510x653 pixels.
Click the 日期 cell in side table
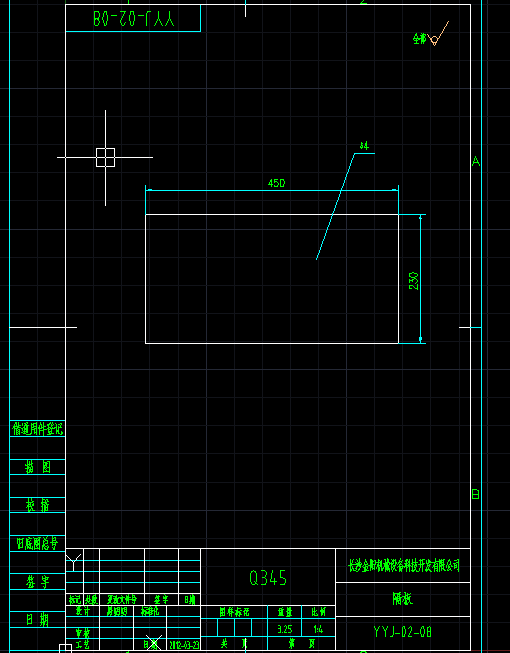point(37,620)
